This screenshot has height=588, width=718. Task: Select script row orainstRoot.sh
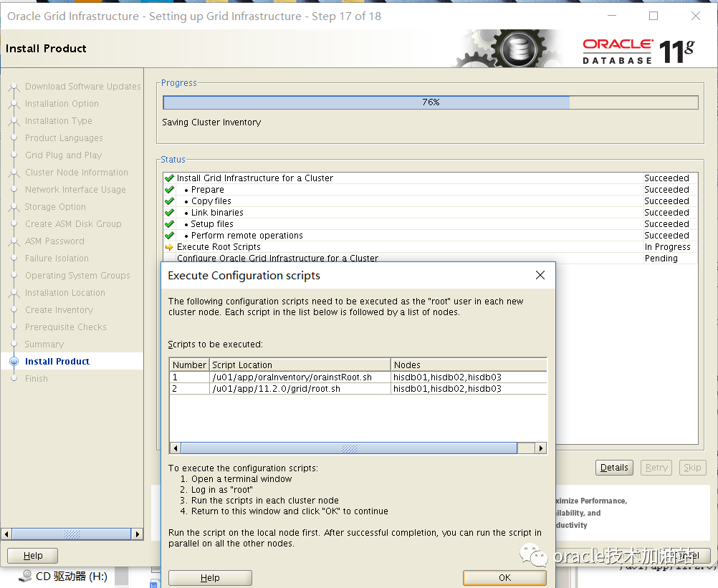point(358,377)
